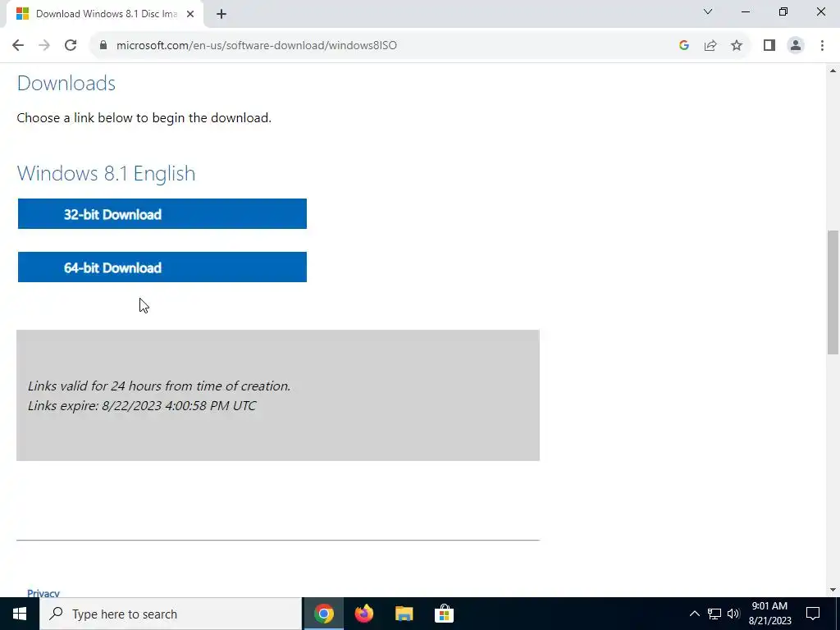Click the 'Windows 8.1 English' heading
Screen dimensions: 840x630
tap(106, 173)
